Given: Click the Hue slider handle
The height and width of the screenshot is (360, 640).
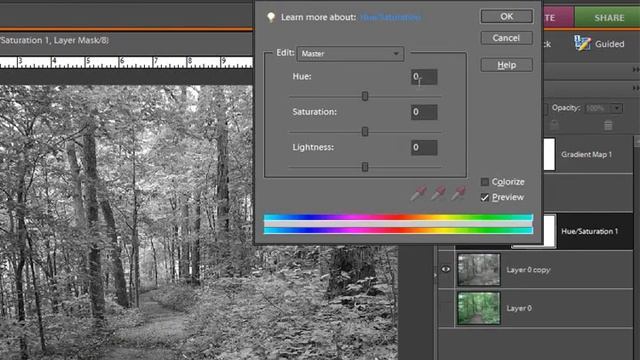Looking at the screenshot, I should click(365, 96).
